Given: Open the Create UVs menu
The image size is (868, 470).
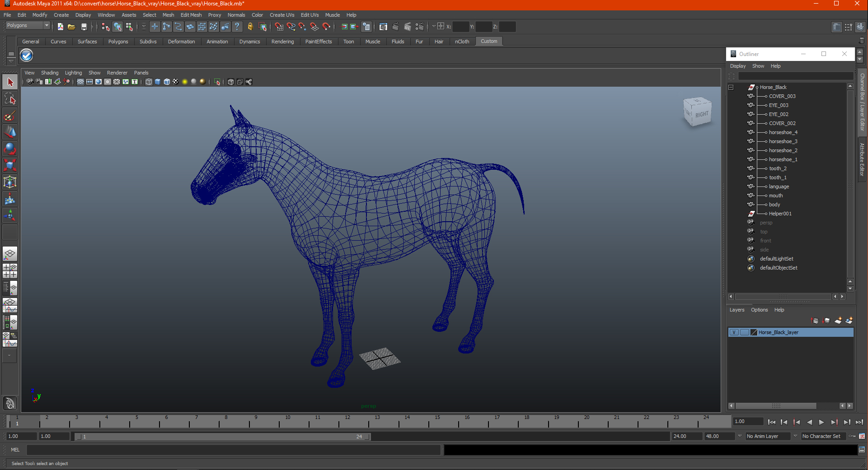Looking at the screenshot, I should [282, 15].
